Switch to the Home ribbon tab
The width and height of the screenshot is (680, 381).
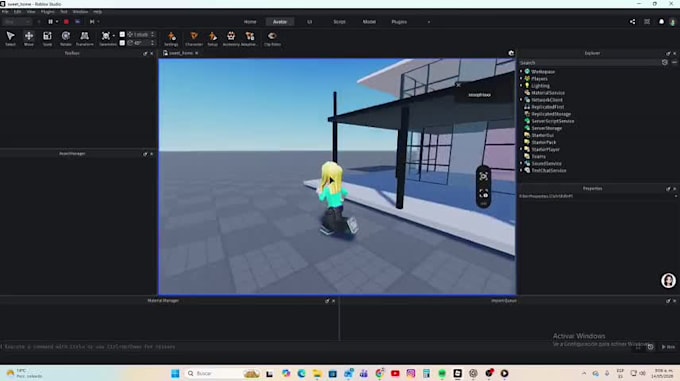(250, 22)
